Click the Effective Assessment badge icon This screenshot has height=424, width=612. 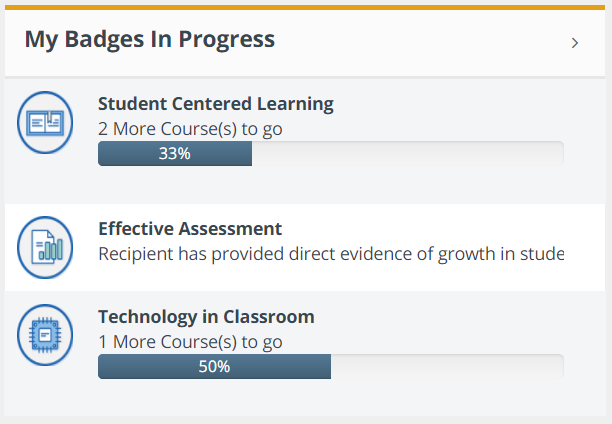45,247
